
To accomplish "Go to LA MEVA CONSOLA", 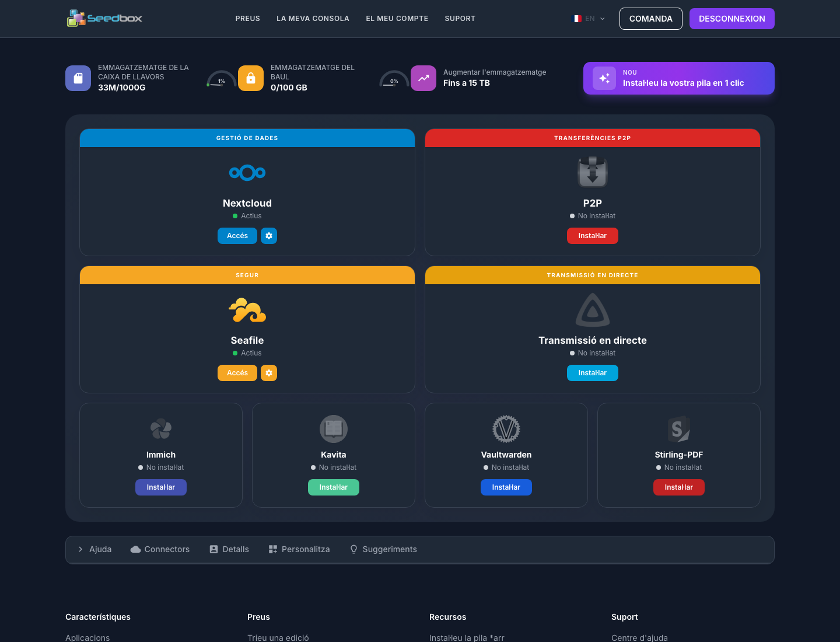I will pos(313,19).
